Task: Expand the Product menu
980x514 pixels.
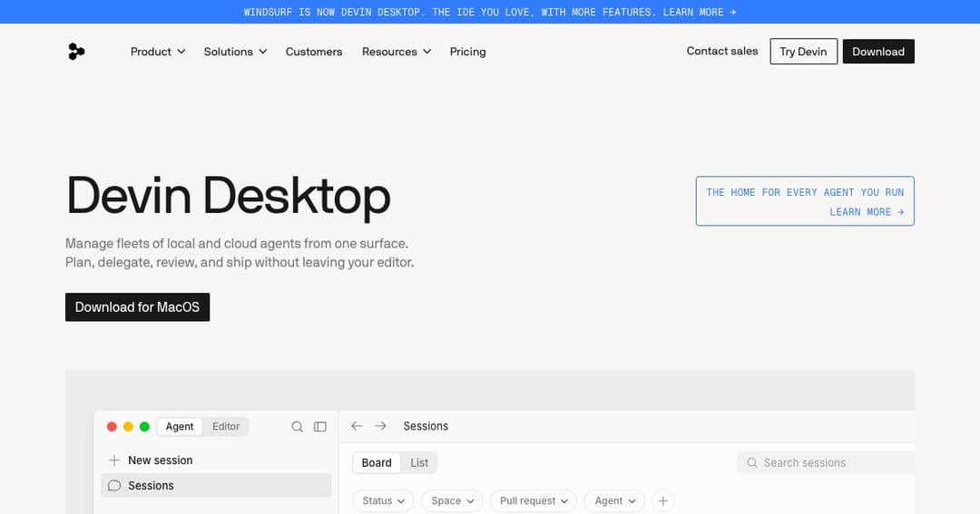Action: point(158,52)
